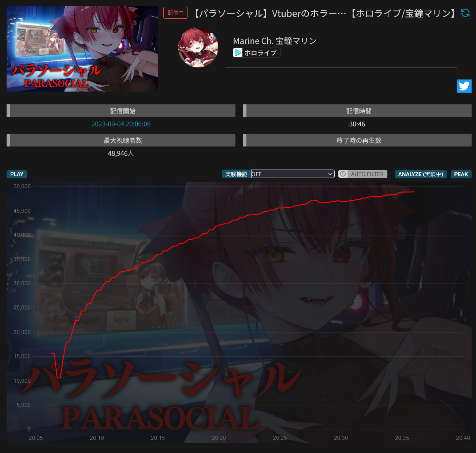This screenshot has height=453, width=476.
Task: Click the stream title 【パラソーシャル】Vtuberのホラー…
Action: tap(325, 14)
